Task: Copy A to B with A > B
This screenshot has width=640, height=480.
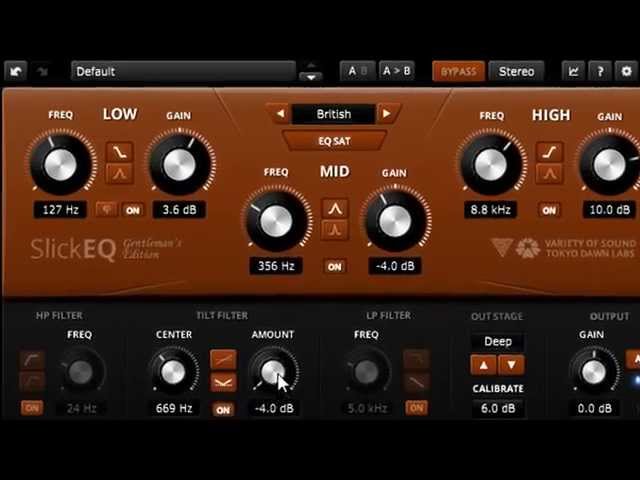Action: (x=396, y=71)
